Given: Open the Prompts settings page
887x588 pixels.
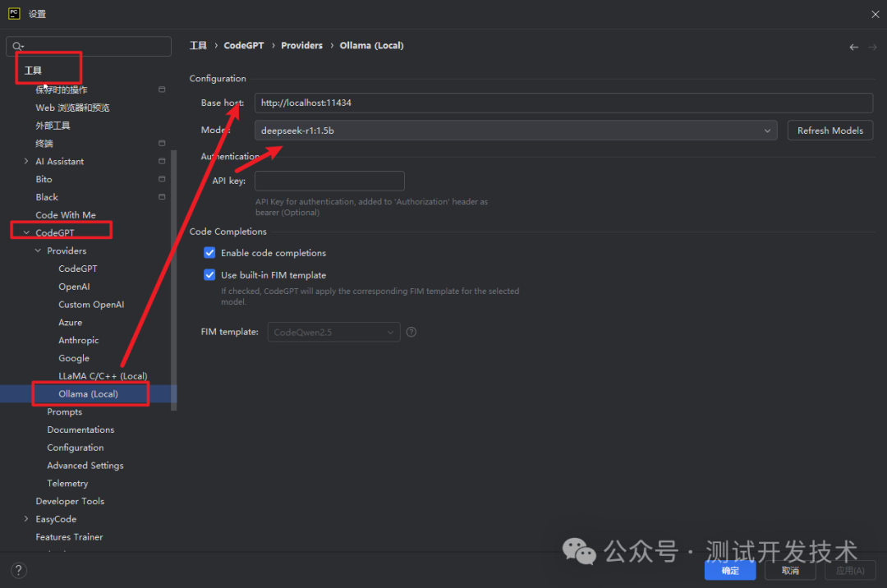Looking at the screenshot, I should tap(65, 411).
